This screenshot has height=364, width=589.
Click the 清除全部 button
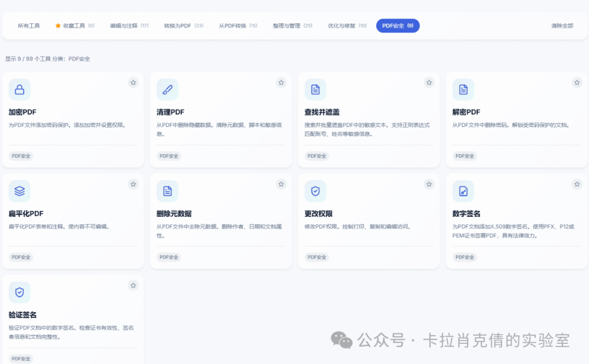coord(562,26)
